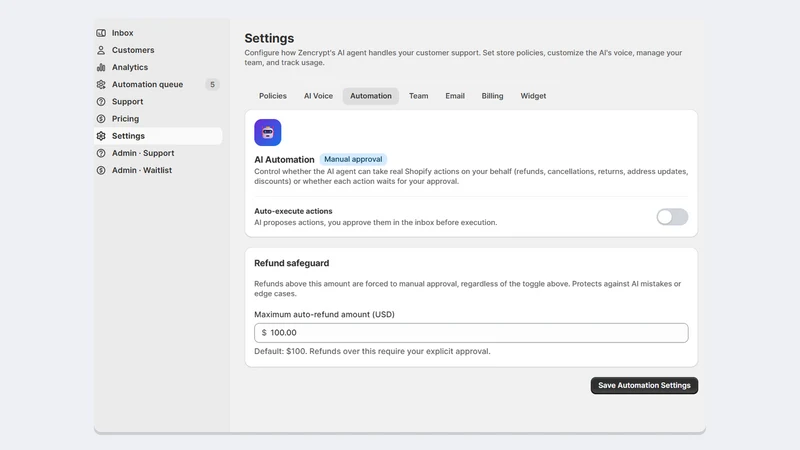Click Save Automation Settings button
The image size is (800, 450).
tap(644, 385)
